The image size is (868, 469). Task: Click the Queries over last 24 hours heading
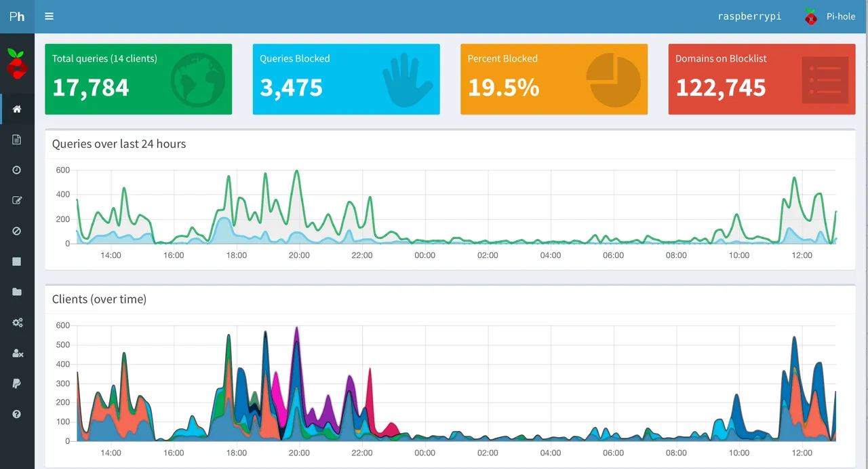pyautogui.click(x=119, y=144)
